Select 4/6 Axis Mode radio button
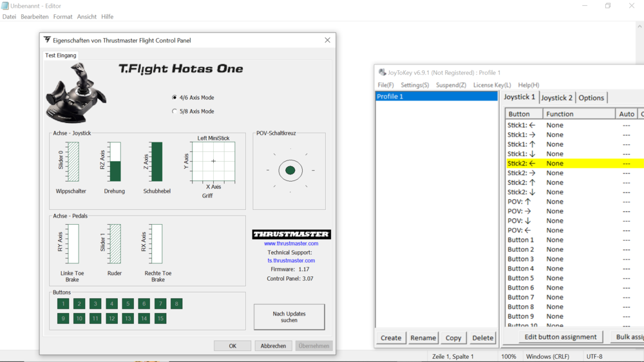644x362 pixels. (x=175, y=98)
